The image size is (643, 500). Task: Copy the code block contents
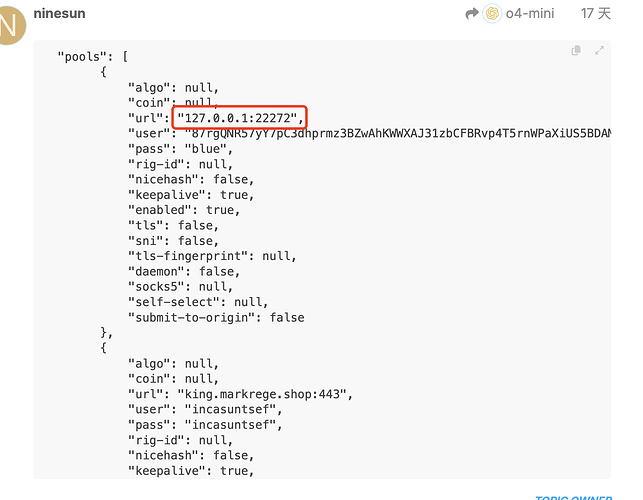pos(576,50)
